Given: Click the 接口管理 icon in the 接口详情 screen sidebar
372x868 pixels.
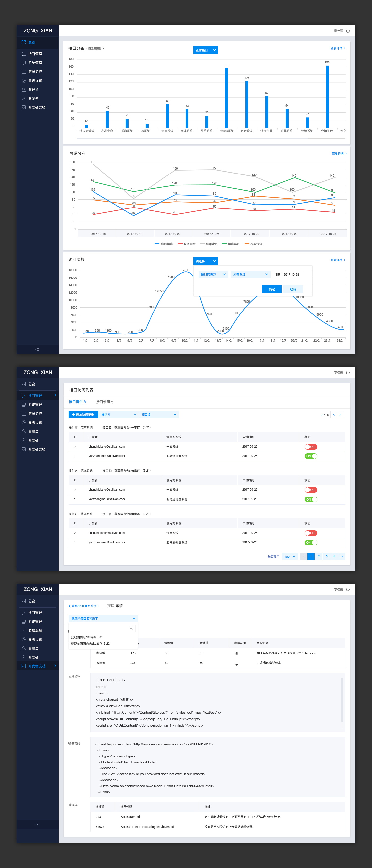Looking at the screenshot, I should coord(24,613).
